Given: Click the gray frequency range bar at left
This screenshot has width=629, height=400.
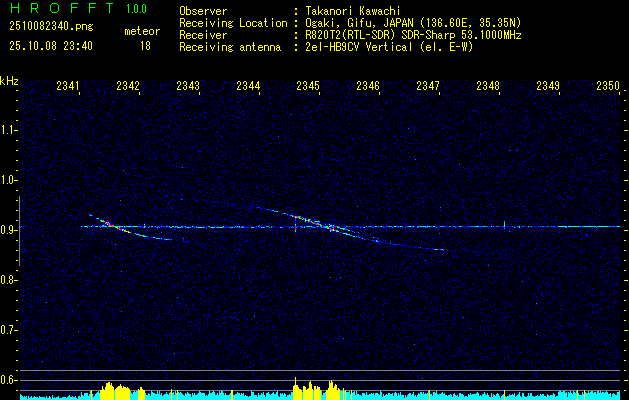Looking at the screenshot, I should pyautogui.click(x=19, y=231).
